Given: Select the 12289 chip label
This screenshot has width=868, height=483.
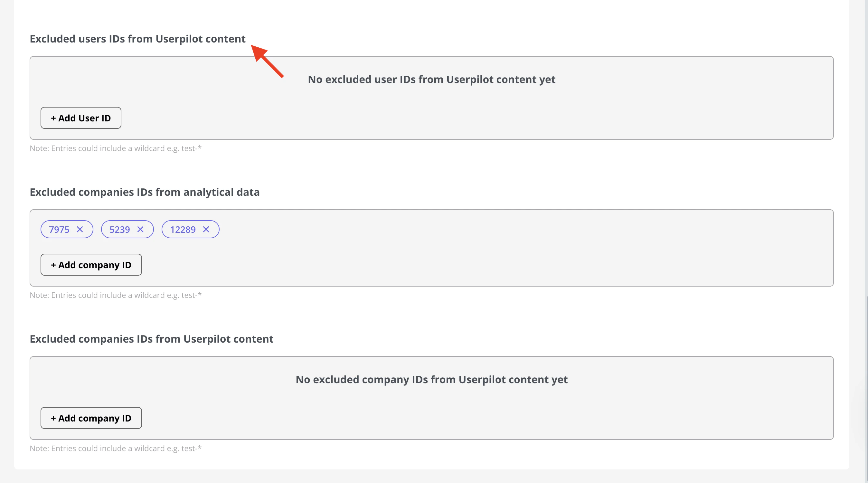Looking at the screenshot, I should pyautogui.click(x=183, y=230).
